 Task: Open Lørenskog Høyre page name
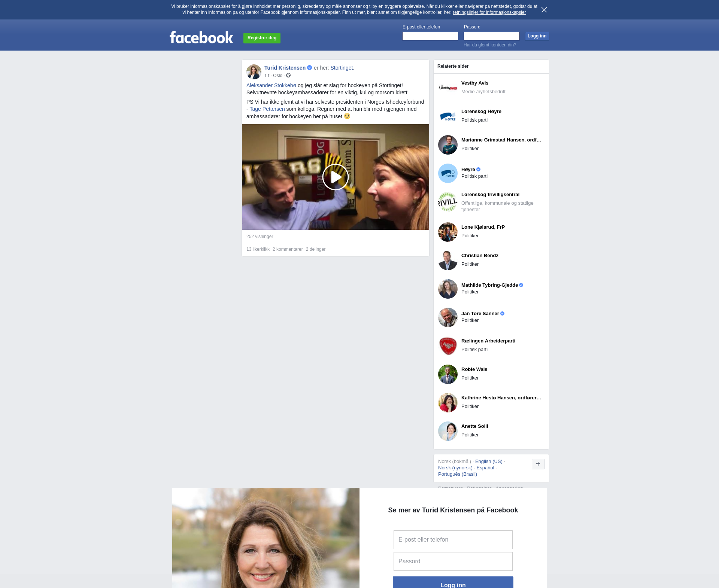[x=481, y=112]
